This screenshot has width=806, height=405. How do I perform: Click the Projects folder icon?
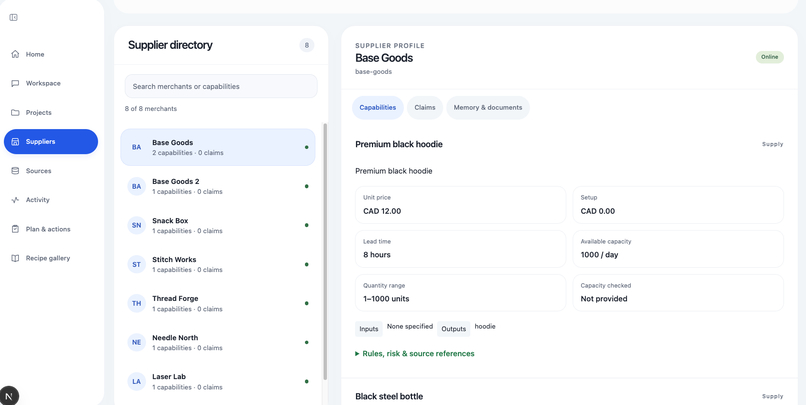pos(15,113)
